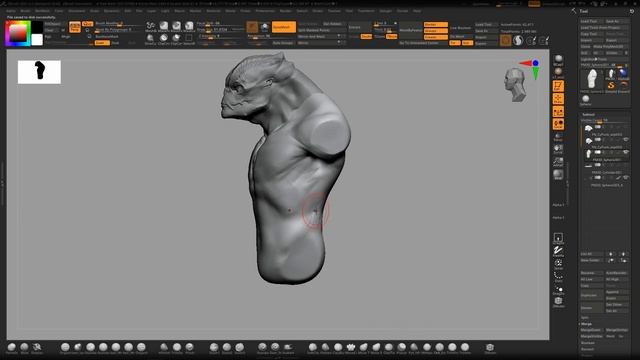Select the black secondary color swatch
Viewport: 640px width, 360px height.
click(x=37, y=27)
